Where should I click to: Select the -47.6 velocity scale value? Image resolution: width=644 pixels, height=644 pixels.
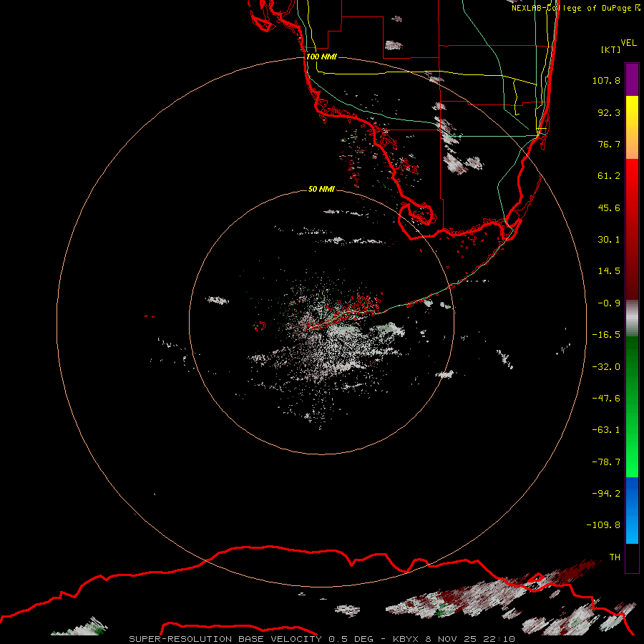(x=606, y=399)
